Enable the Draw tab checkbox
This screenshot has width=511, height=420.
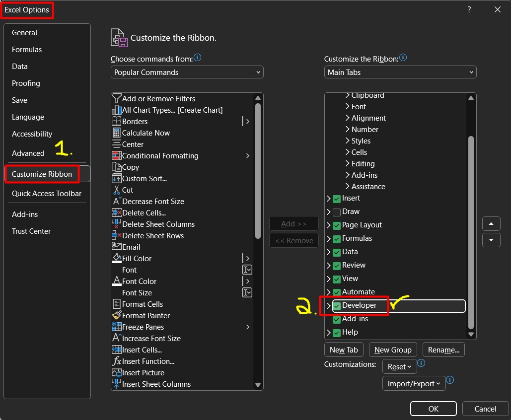(337, 212)
